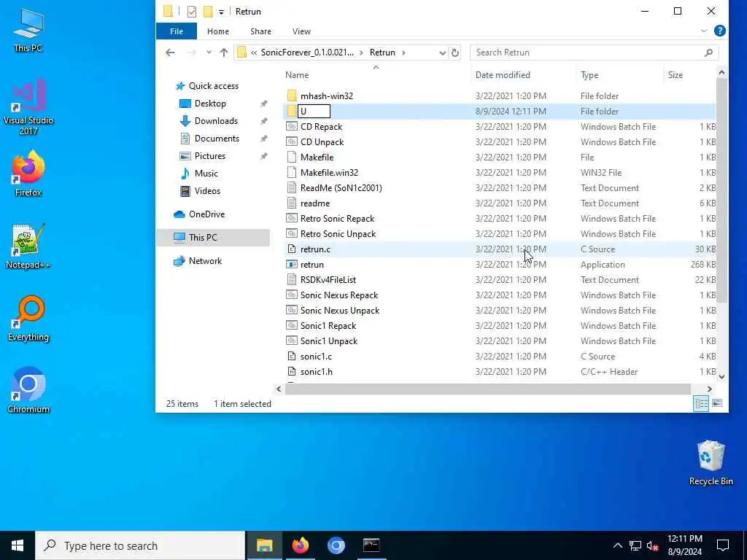Select the retrun.c source file icon
The image size is (747, 560).
[292, 249]
